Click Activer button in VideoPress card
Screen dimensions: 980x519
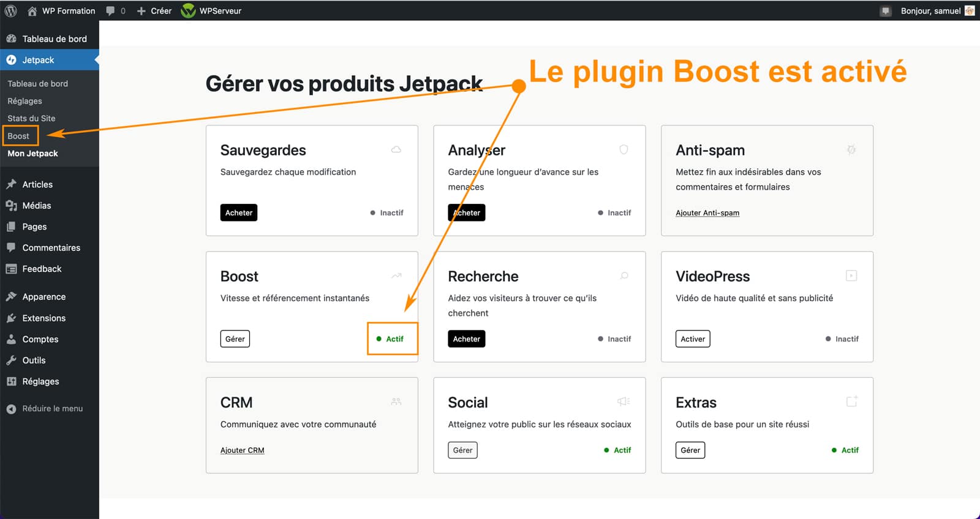693,339
